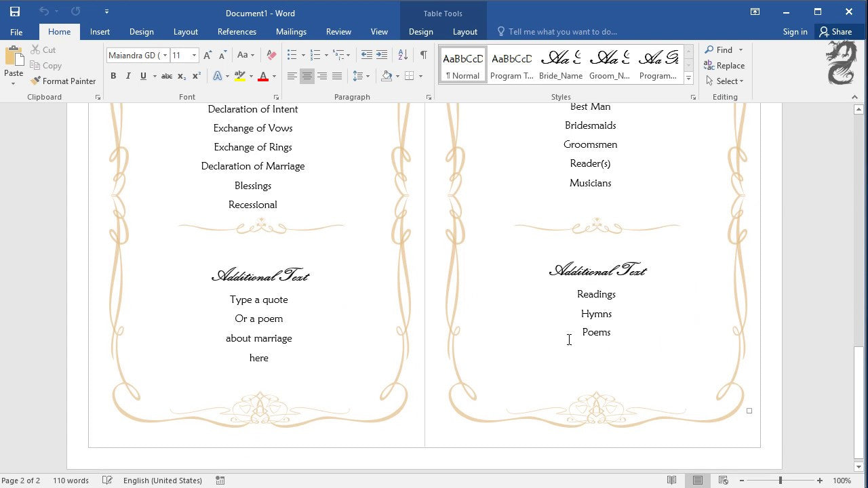Viewport: 868px width, 488px height.
Task: Apply subscript formatting
Action: click(x=180, y=76)
